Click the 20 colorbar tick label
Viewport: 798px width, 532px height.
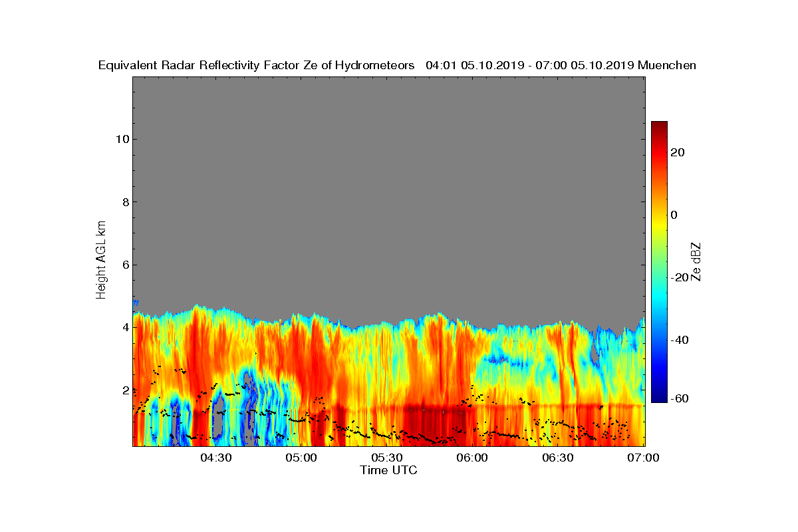(678, 152)
